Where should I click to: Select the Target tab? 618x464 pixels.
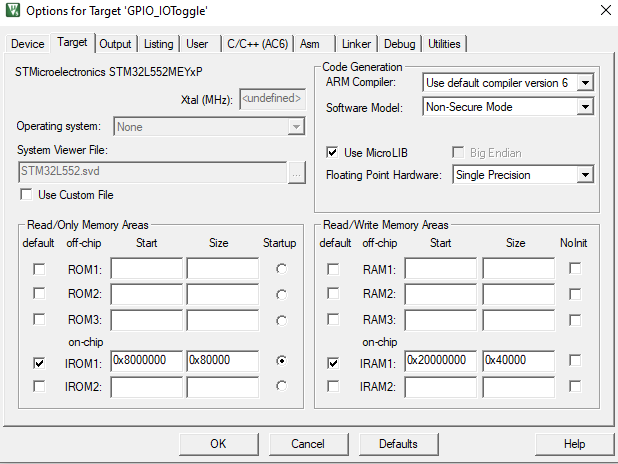tap(72, 42)
